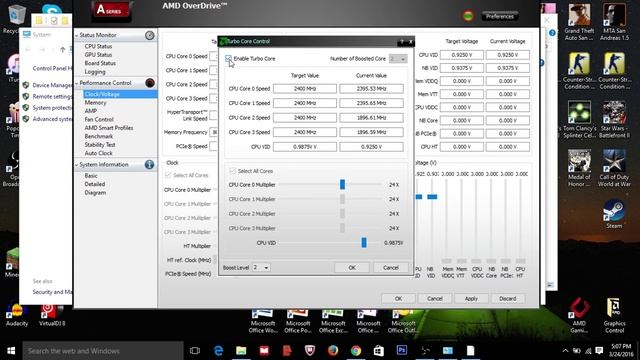Screen dimensions: 640x360
Task: Select Clock/Voltage in the sidebar
Action: tap(120, 94)
